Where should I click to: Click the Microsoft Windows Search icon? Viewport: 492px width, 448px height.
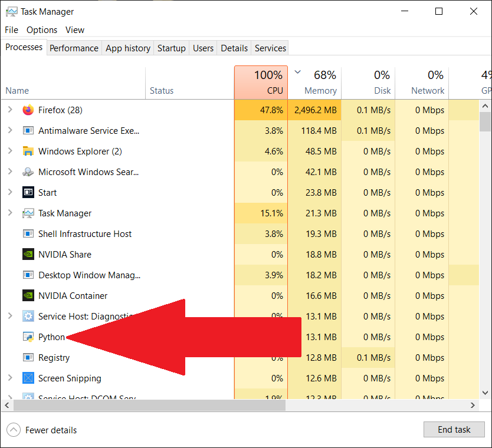[28, 172]
